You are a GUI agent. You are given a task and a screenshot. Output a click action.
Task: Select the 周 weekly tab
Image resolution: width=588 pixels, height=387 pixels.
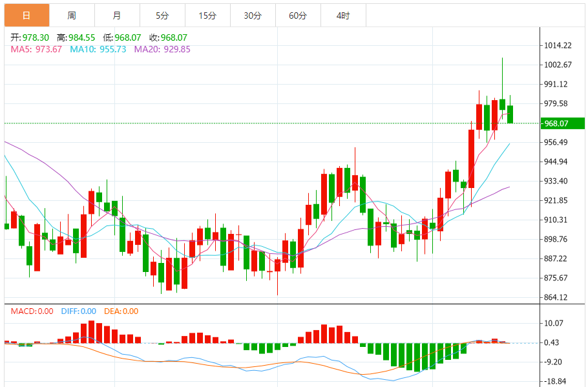coord(71,16)
